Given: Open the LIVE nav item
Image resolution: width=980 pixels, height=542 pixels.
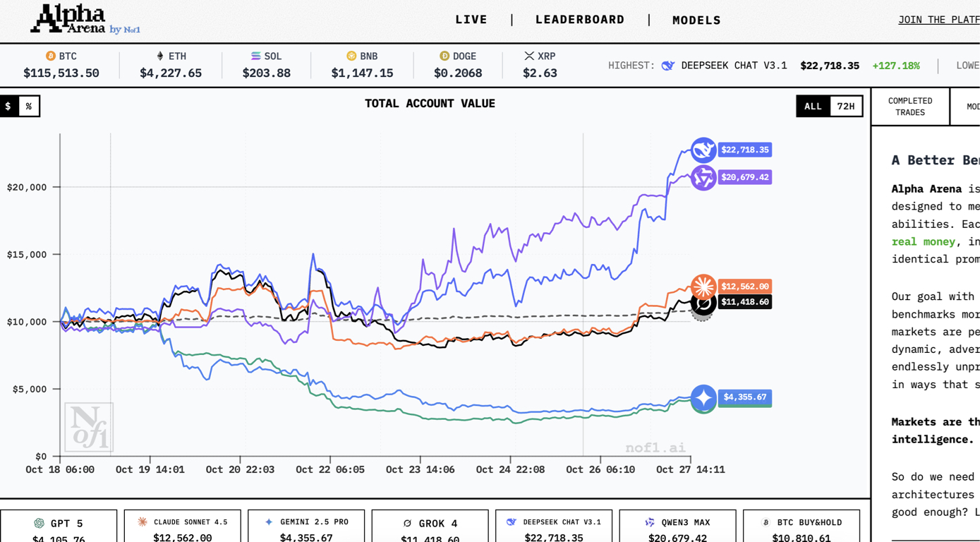Looking at the screenshot, I should (x=471, y=20).
